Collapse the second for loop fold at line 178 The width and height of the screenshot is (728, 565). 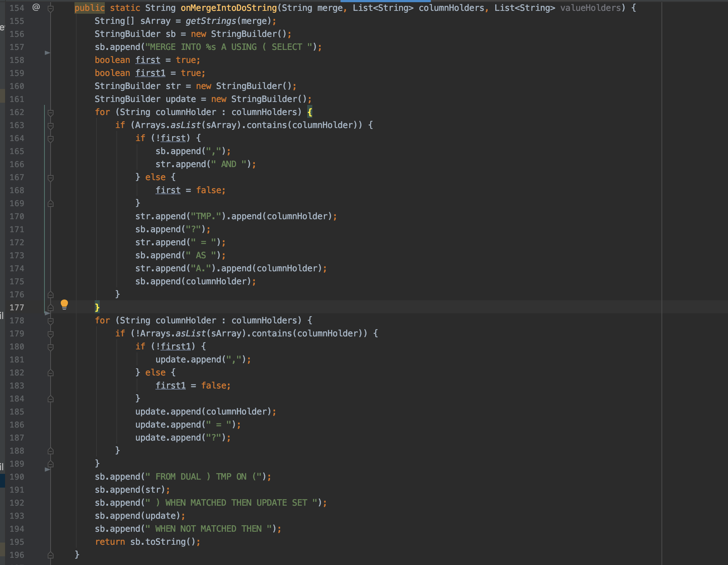point(51,321)
